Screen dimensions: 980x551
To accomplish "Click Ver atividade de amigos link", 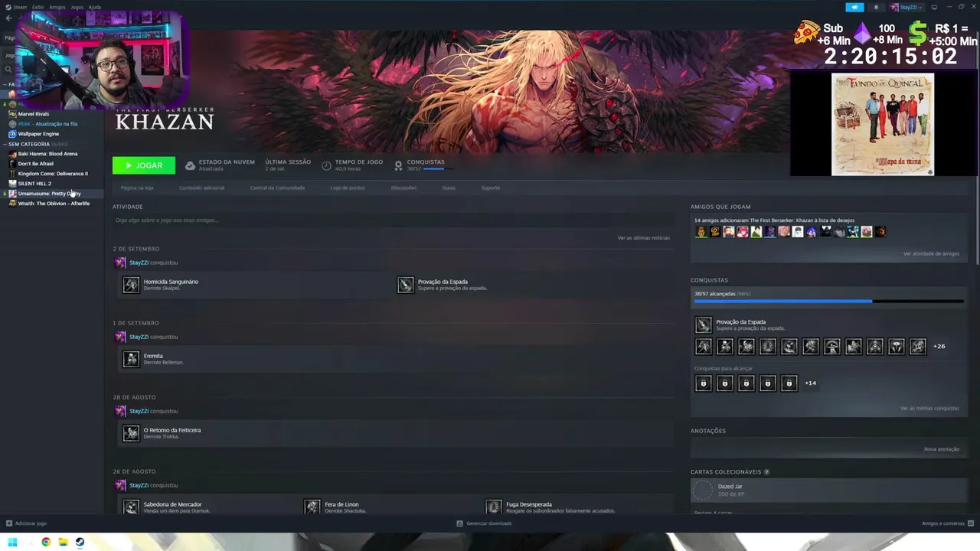I will click(x=931, y=253).
